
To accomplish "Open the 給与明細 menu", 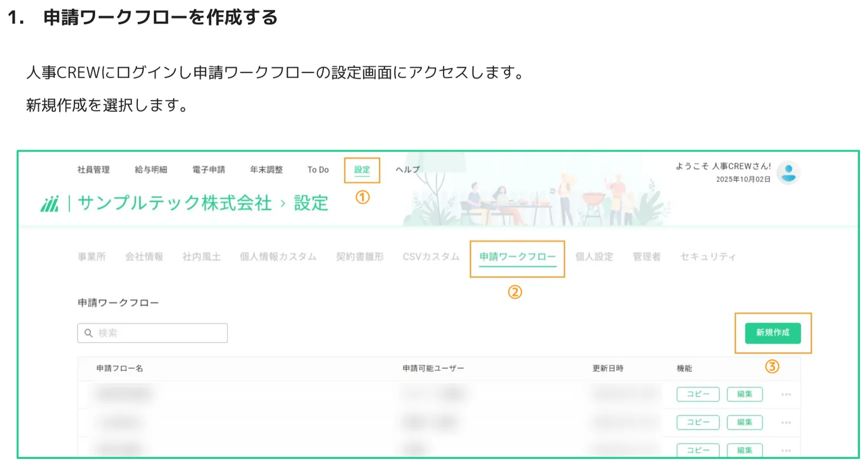I will pos(151,170).
